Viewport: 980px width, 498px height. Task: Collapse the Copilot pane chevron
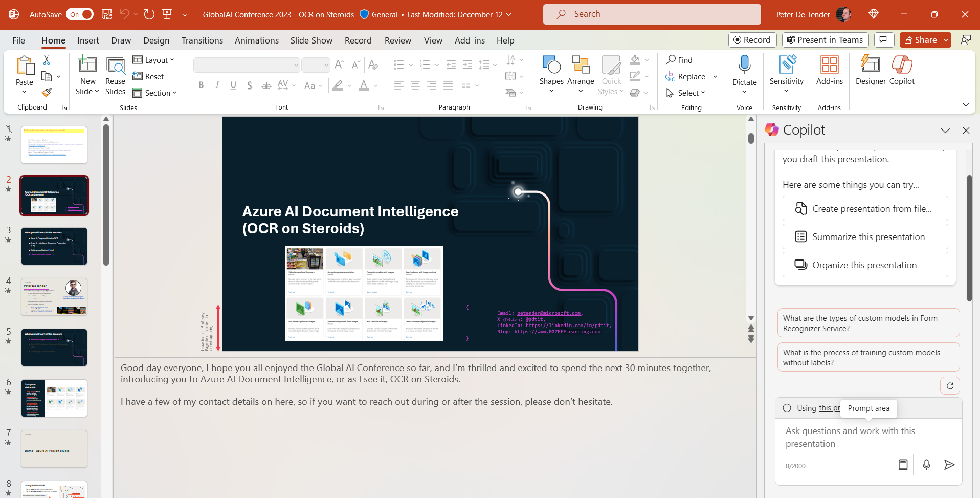click(945, 131)
